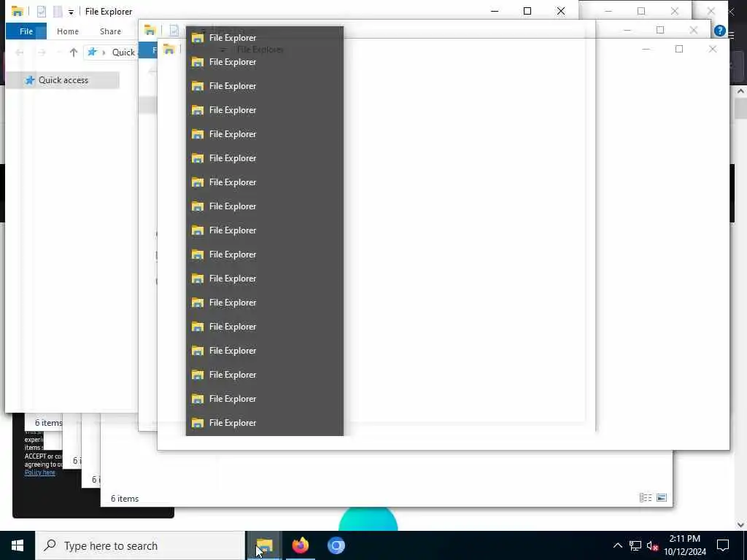
Task: Switch to Details view using the status bar icon
Action: tap(646, 497)
